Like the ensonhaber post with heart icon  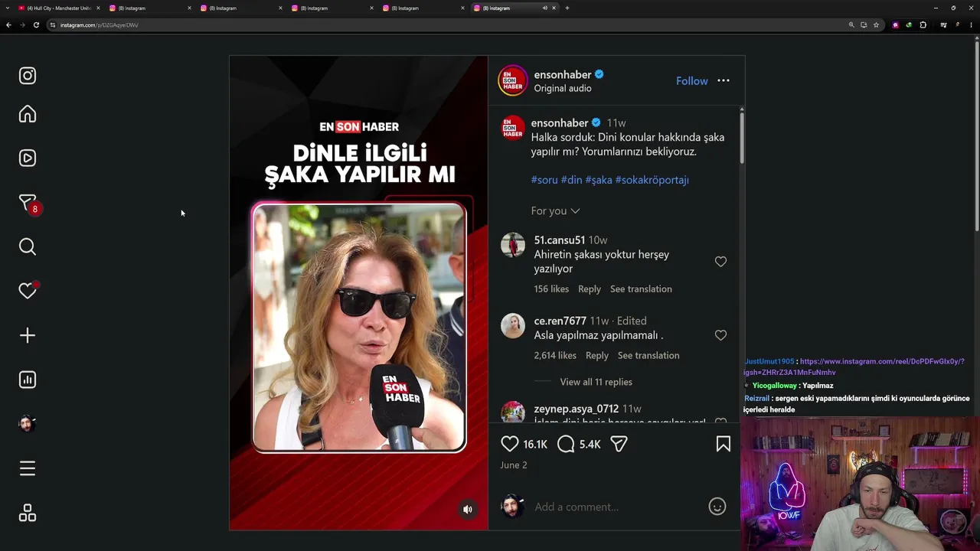click(x=510, y=444)
